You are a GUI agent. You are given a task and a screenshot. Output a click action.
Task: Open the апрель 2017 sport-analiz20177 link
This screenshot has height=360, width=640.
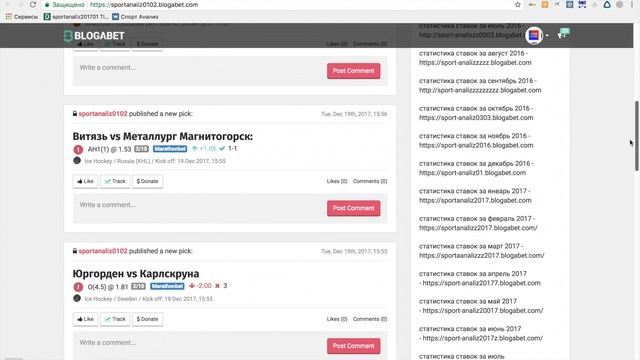[x=482, y=283]
